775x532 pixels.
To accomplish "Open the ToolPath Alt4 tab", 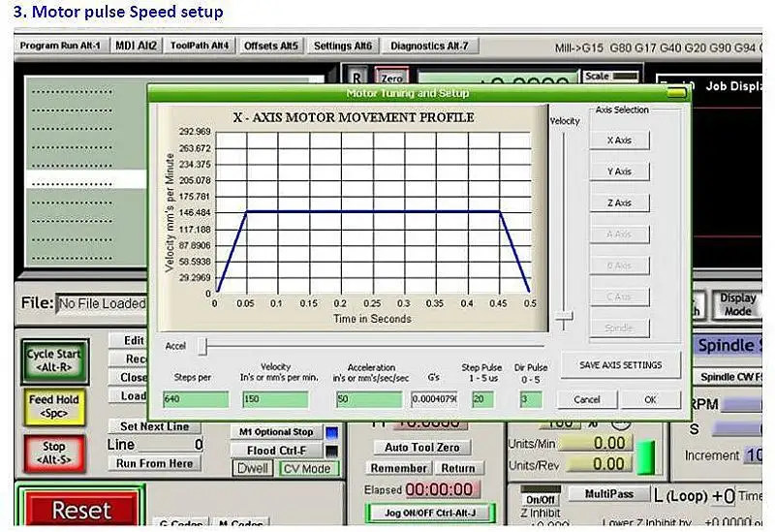I will (x=200, y=46).
